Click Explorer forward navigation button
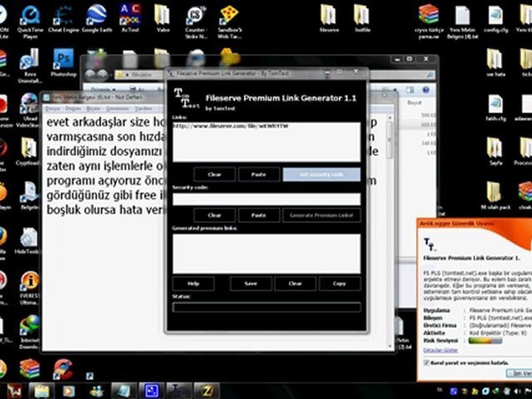The height and width of the screenshot is (399, 532). click(x=103, y=75)
